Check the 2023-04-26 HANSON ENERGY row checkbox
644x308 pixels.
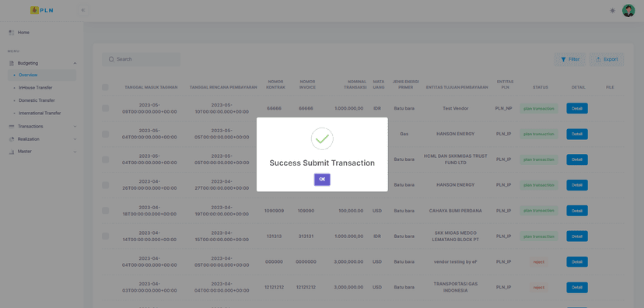[105, 185]
